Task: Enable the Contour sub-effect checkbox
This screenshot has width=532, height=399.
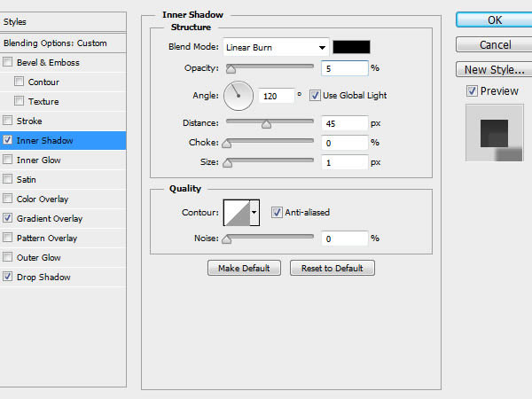Action: [x=19, y=82]
